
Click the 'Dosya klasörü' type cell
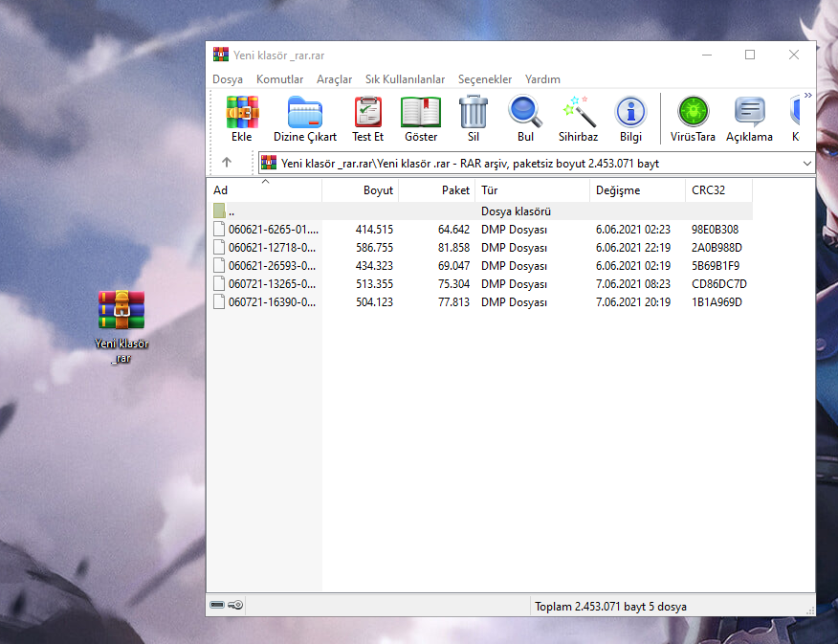pos(516,211)
